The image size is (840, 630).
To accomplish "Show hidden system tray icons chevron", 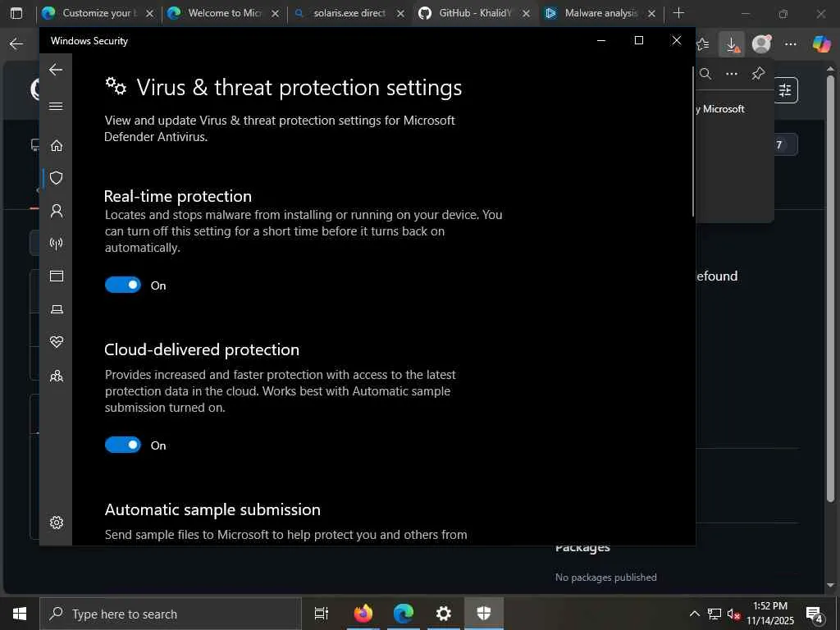I will click(x=694, y=614).
